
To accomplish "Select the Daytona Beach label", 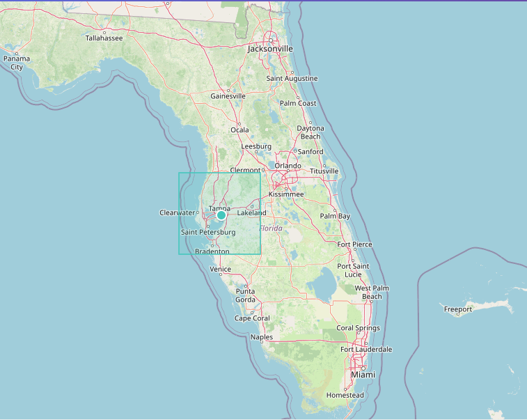I will point(310,132).
